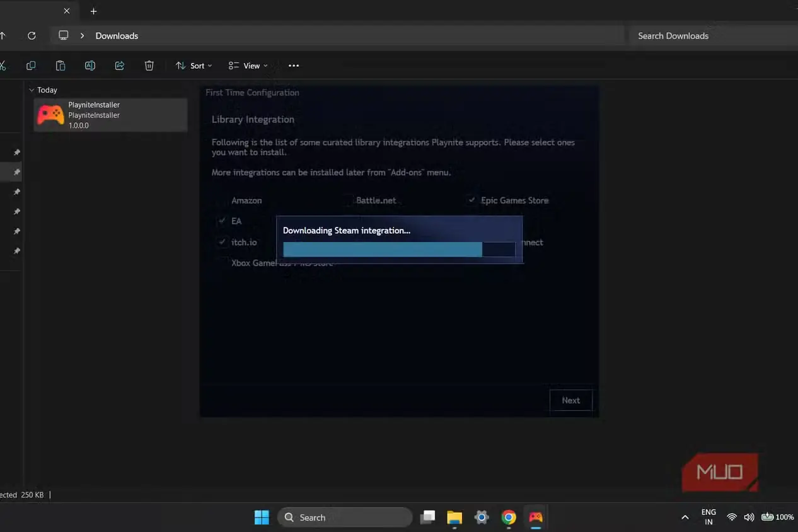Image resolution: width=798 pixels, height=532 pixels.
Task: Delete the selected file with trash icon
Action: pyautogui.click(x=149, y=66)
